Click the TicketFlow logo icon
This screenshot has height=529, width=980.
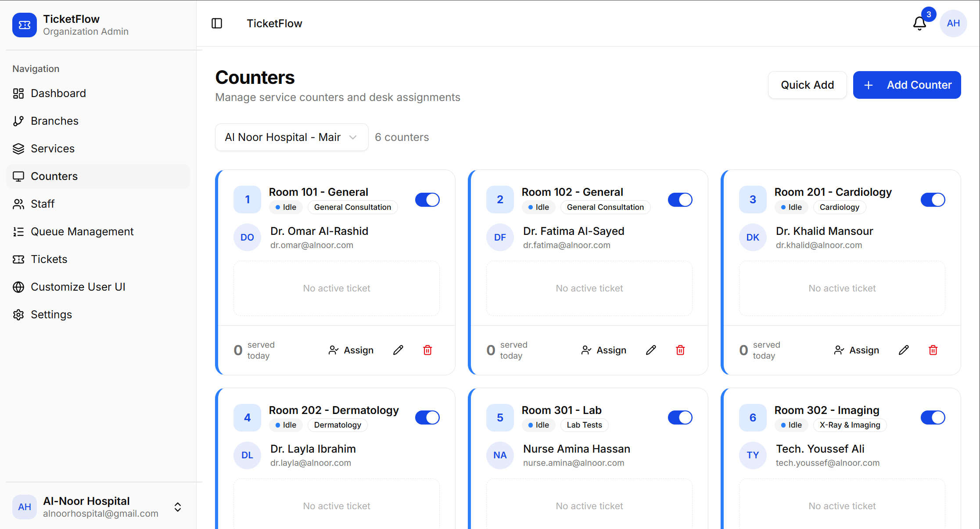[24, 25]
